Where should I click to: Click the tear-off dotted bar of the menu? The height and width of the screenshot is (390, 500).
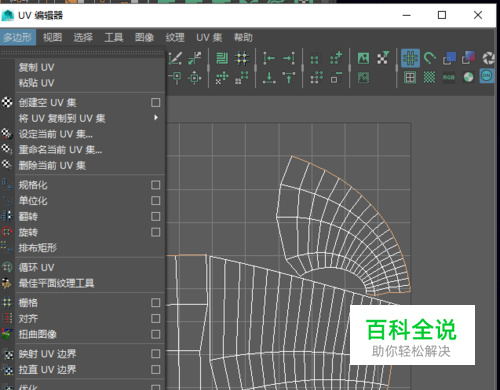coord(82,53)
